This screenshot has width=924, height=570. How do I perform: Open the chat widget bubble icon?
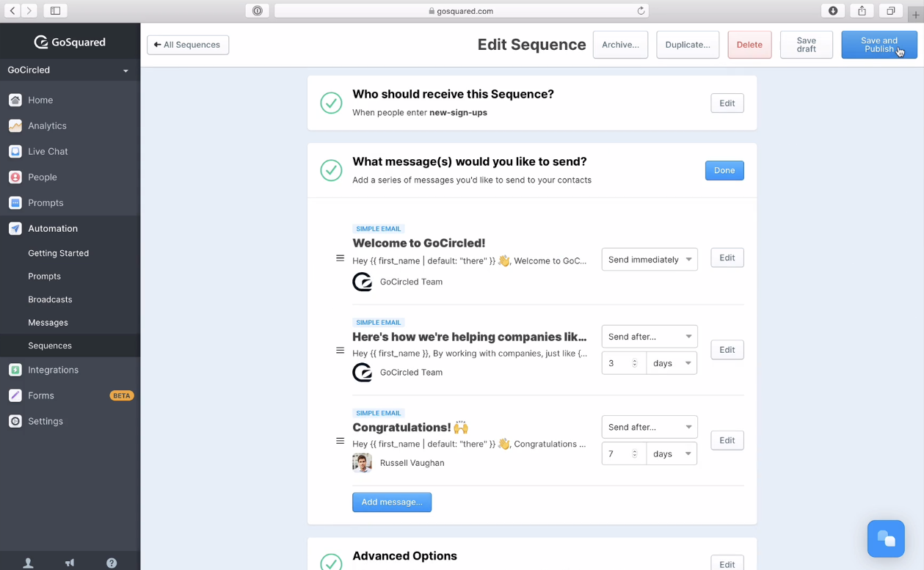886,538
